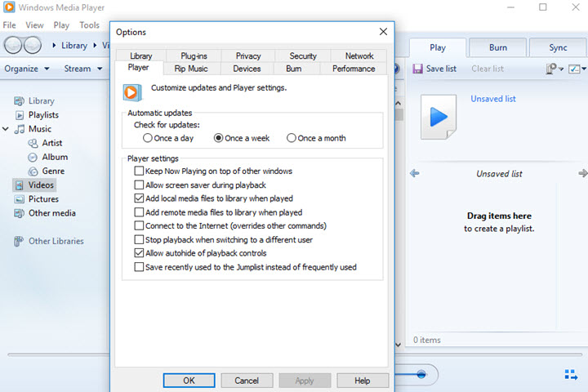Click the Switch to Now Playing icon
588x392 pixels.
[571, 374]
